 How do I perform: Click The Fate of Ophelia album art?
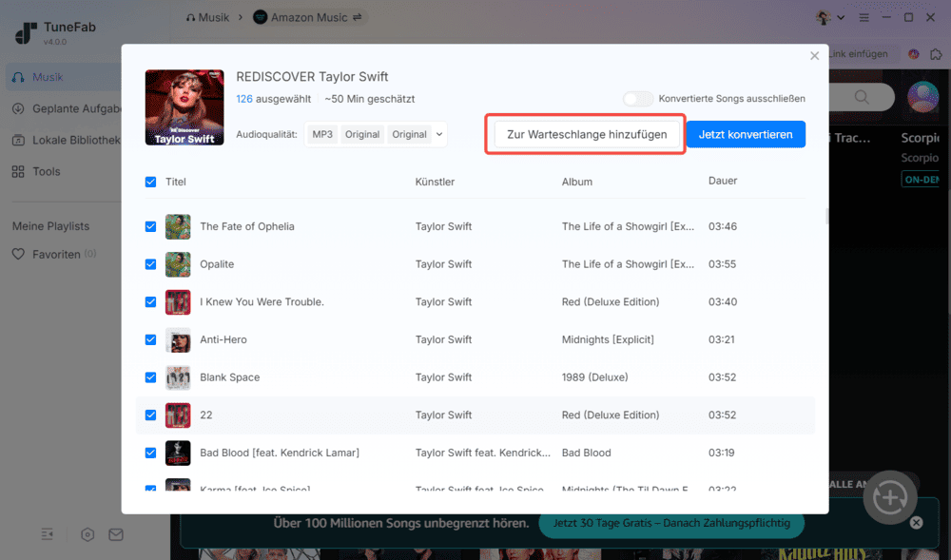pos(178,226)
